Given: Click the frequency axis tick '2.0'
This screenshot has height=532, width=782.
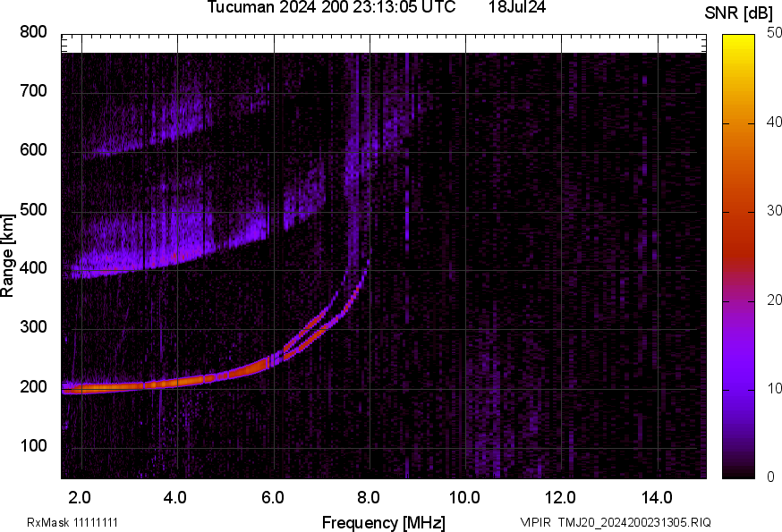Looking at the screenshot, I should (x=80, y=497).
